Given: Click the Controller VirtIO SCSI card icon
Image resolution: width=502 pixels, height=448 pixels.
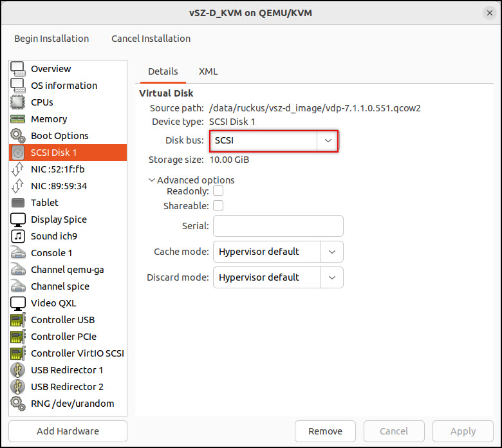Looking at the screenshot, I should pyautogui.click(x=18, y=353).
